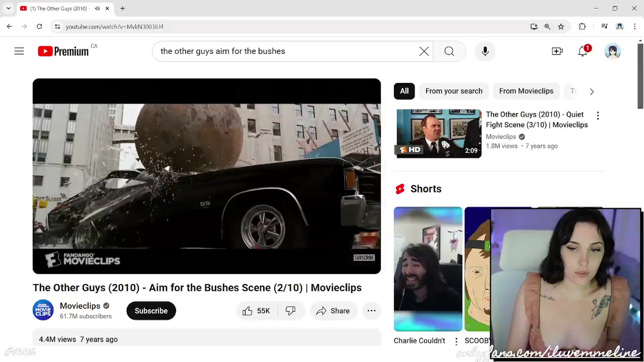Go to YouTube Premium home logo

63,51
